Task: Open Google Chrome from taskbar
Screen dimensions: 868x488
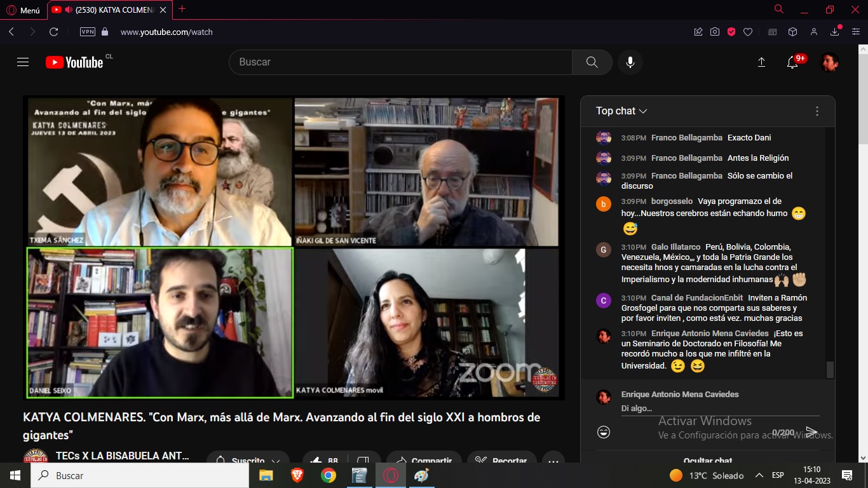Action: pyautogui.click(x=328, y=475)
